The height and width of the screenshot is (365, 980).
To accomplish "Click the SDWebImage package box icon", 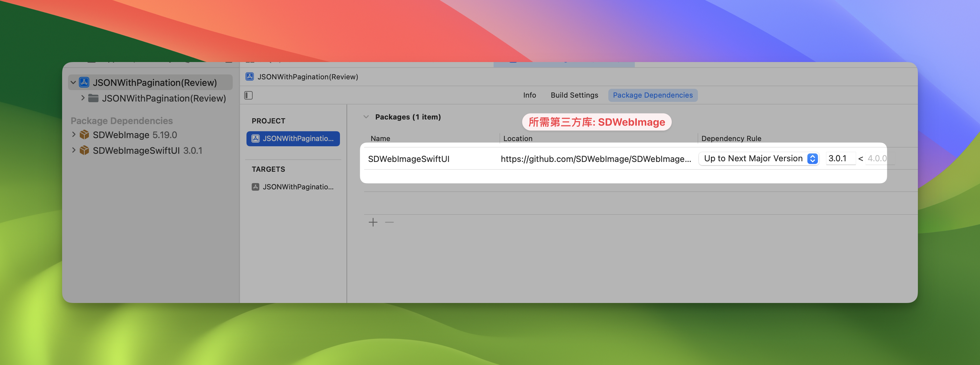I will [x=84, y=135].
